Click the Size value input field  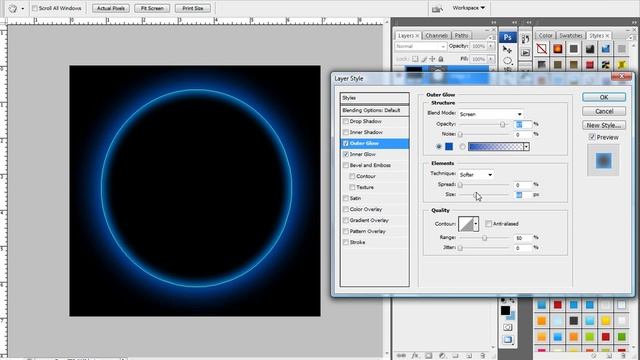pyautogui.click(x=523, y=195)
